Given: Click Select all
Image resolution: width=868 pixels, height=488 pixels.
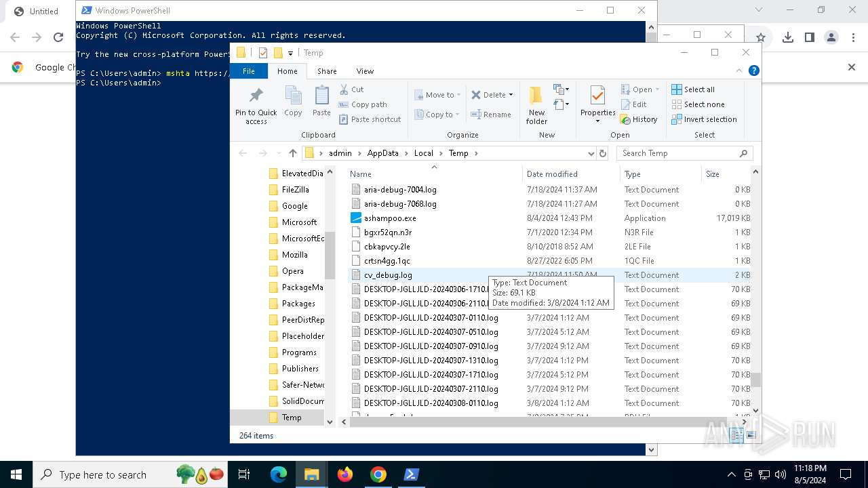Looking at the screenshot, I should tap(693, 89).
